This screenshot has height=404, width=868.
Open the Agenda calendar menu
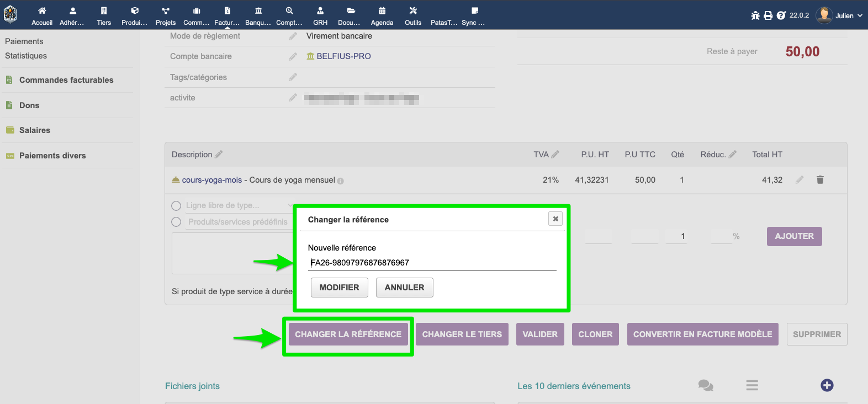click(x=382, y=16)
